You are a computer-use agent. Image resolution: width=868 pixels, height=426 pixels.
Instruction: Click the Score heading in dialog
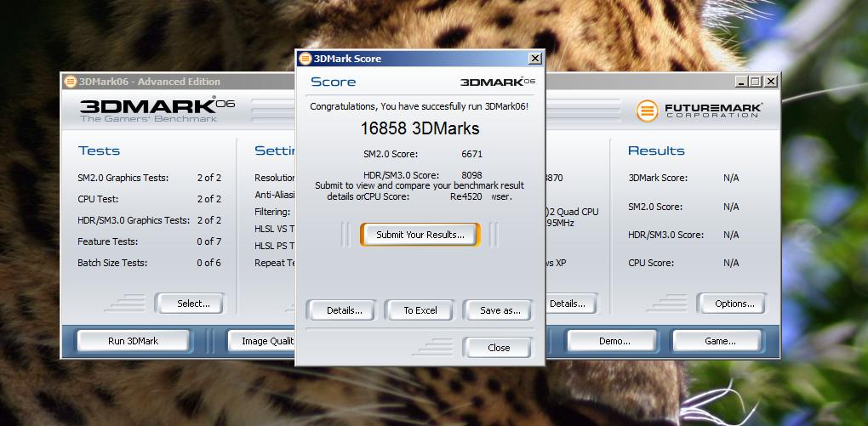click(334, 82)
